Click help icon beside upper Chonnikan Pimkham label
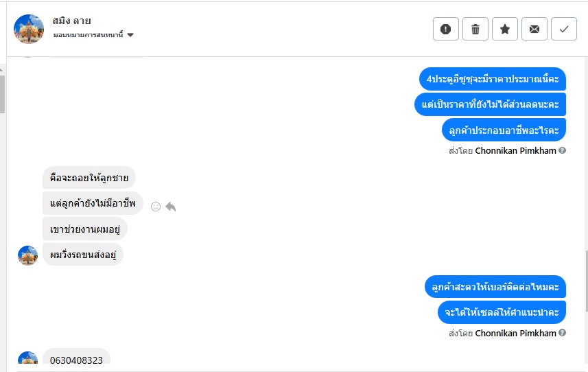Image resolution: width=588 pixels, height=372 pixels. [563, 150]
